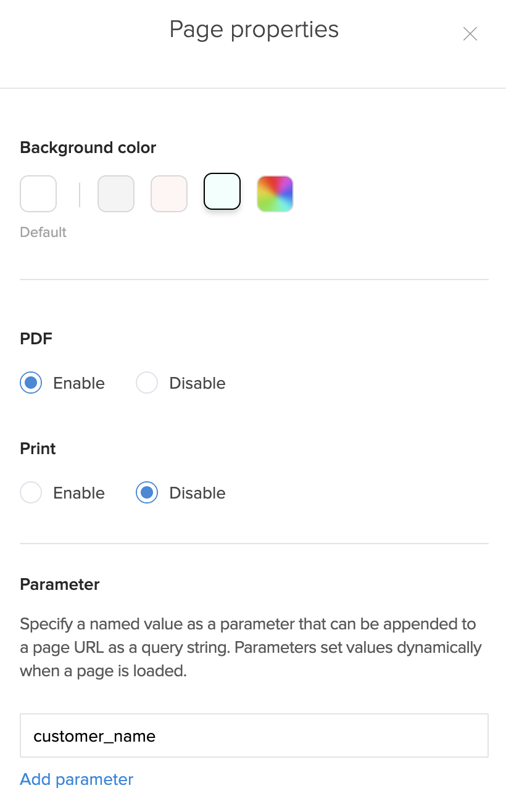Select the Disable radio button for Print
Screen dimensions: 506x812
[147, 493]
